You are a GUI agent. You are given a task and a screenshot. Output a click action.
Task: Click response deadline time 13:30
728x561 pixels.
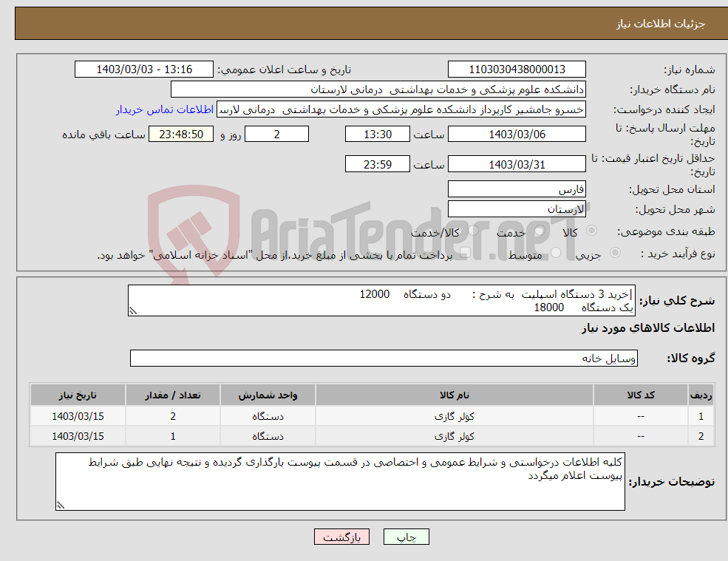378,135
